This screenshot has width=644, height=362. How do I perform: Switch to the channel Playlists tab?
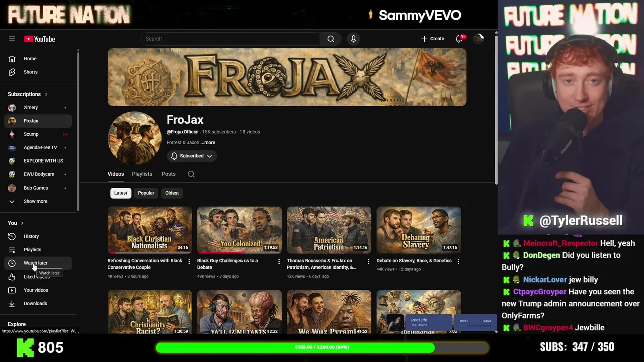[x=142, y=174]
